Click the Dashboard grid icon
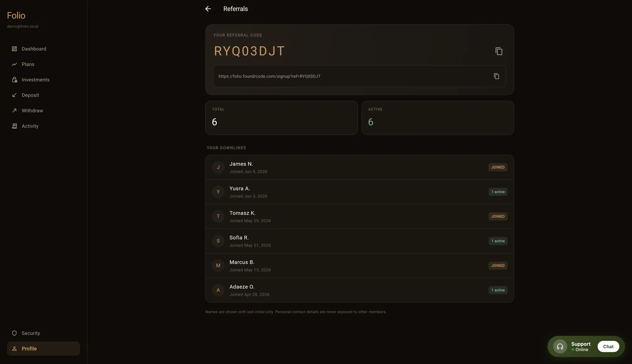 [14, 49]
